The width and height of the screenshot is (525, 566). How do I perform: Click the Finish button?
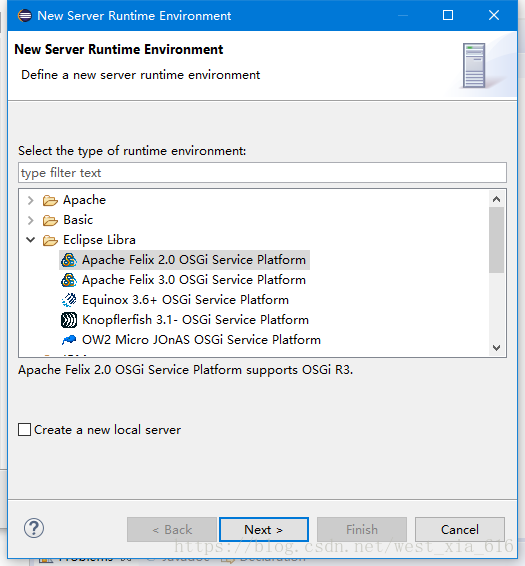coord(362,530)
